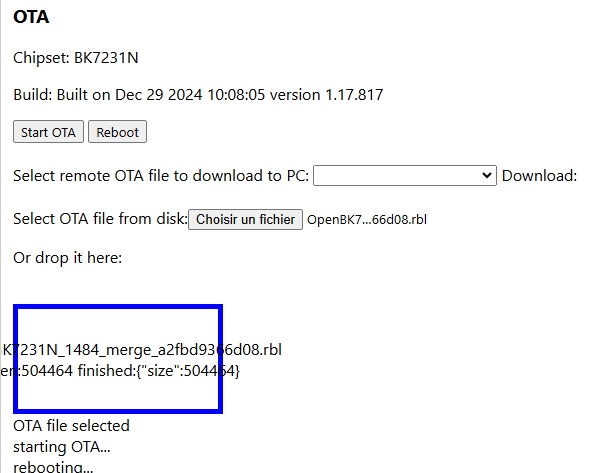Choose a file via Choisir un fichier
Viewport: 600px width, 473px height.
tap(245, 219)
